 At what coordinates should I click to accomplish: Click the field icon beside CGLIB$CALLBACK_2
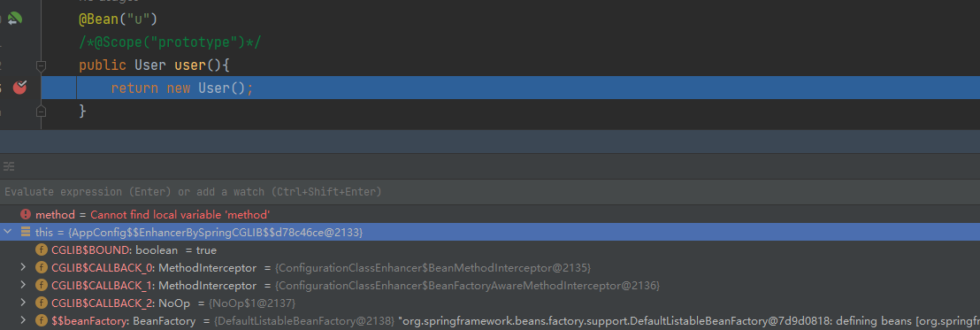[42, 303]
